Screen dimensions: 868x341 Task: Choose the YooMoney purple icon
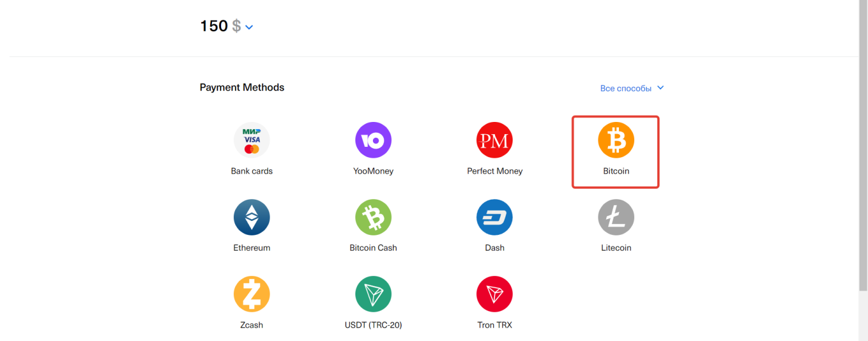point(373,140)
